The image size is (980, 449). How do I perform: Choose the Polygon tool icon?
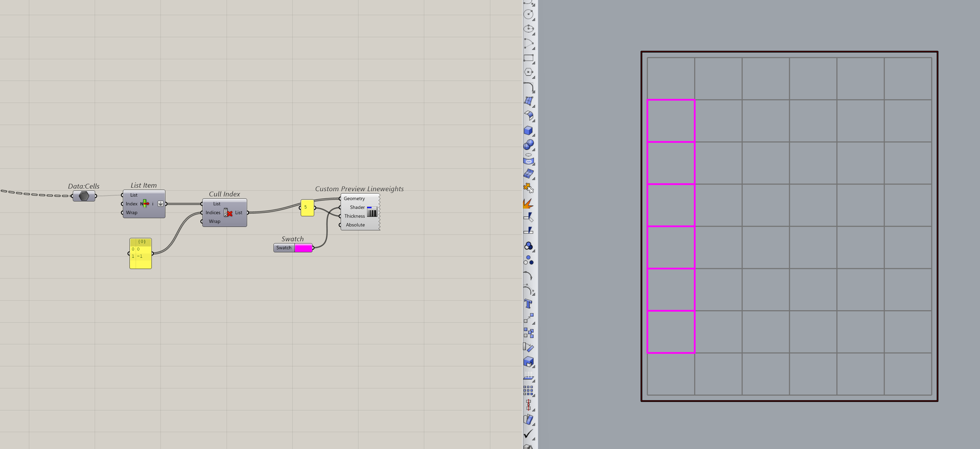click(528, 72)
